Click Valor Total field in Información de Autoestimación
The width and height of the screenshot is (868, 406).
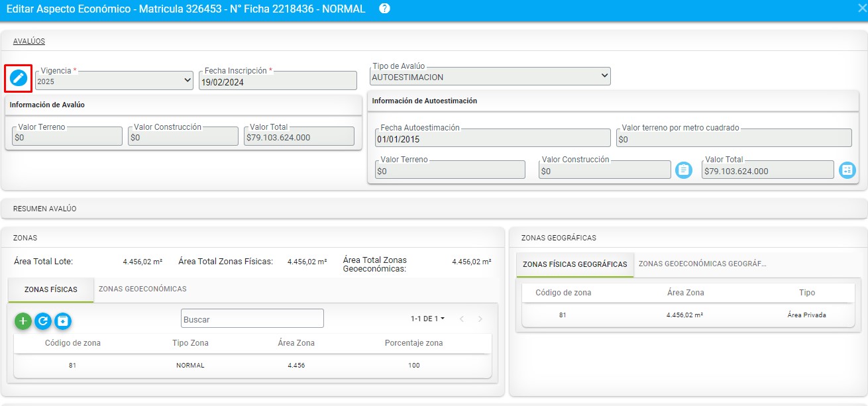[767, 170]
